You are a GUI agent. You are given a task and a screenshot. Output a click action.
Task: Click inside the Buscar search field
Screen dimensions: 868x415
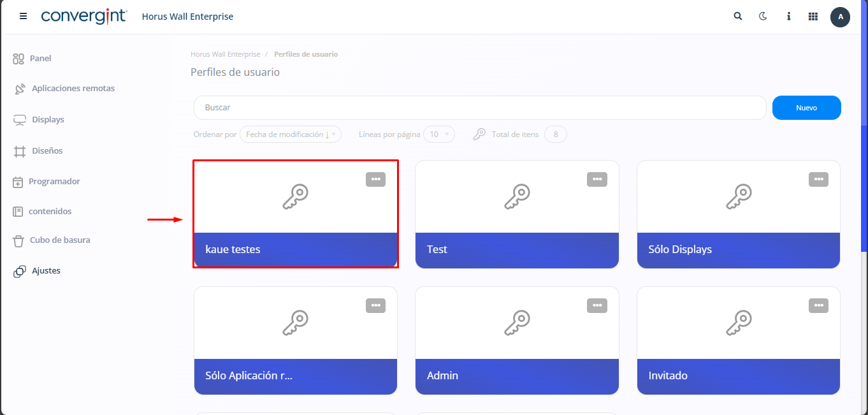pyautogui.click(x=446, y=108)
